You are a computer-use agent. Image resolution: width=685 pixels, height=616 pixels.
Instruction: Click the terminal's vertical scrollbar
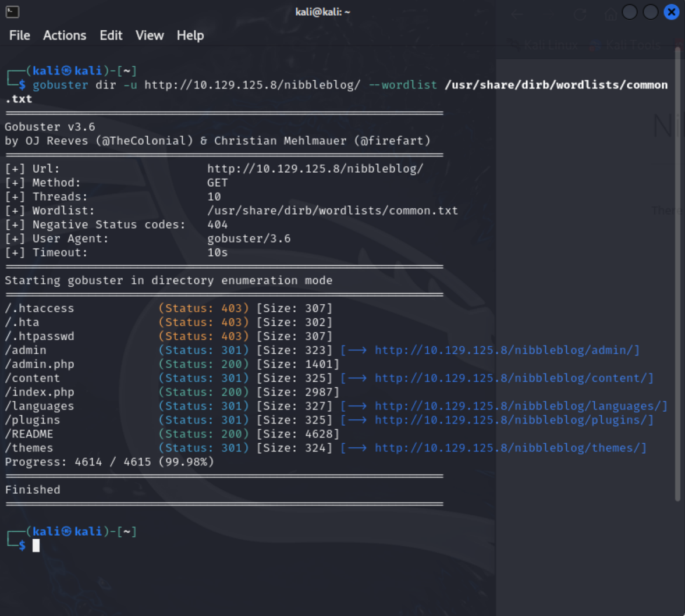[677, 273]
